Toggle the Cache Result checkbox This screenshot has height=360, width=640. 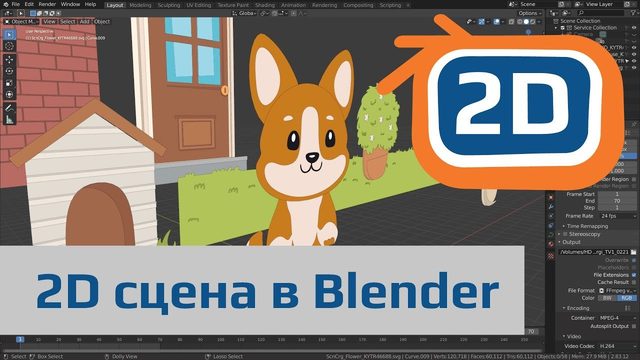tap(634, 282)
